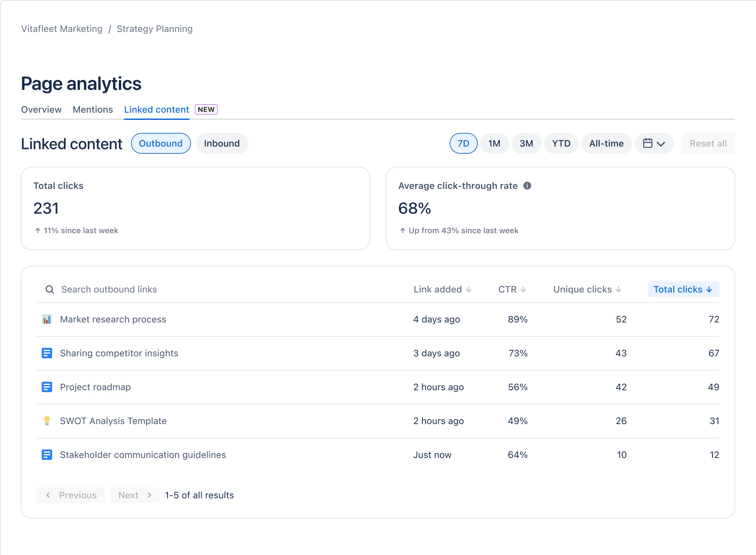756x555 pixels.
Task: Click the Reset all button
Action: (708, 143)
